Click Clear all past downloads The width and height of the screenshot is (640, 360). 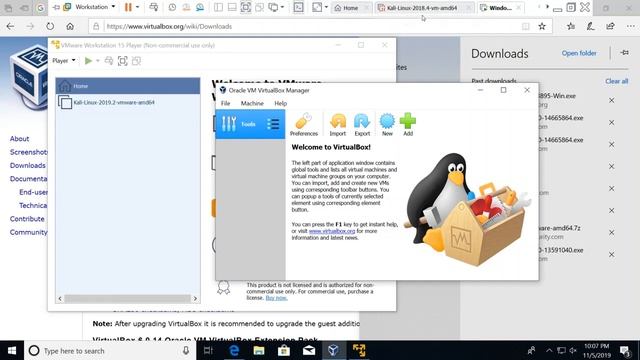(x=616, y=81)
